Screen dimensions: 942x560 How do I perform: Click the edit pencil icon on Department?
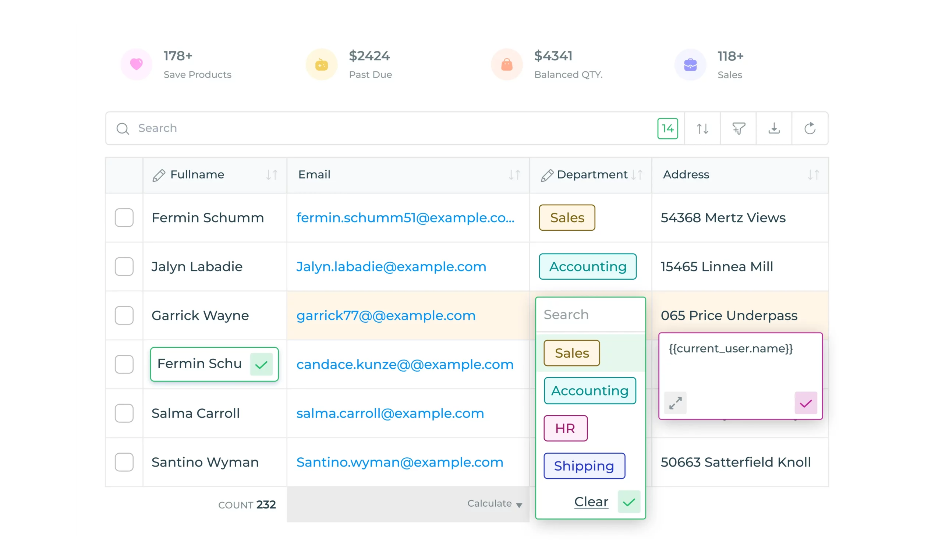pos(547,175)
